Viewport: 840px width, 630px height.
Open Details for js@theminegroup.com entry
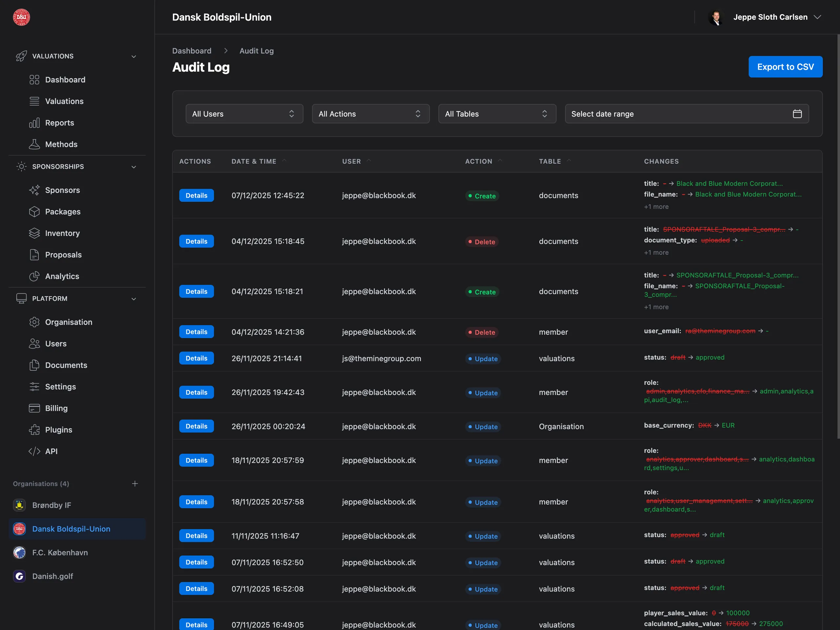pos(196,358)
